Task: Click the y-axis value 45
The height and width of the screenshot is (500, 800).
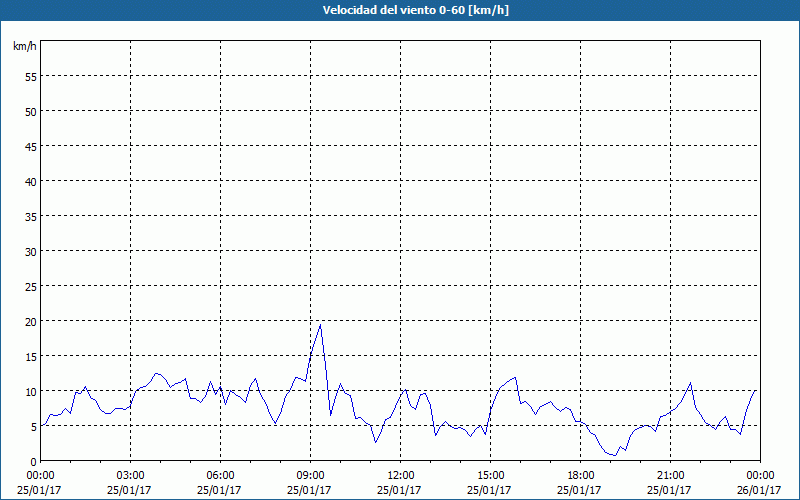Action: (31, 146)
